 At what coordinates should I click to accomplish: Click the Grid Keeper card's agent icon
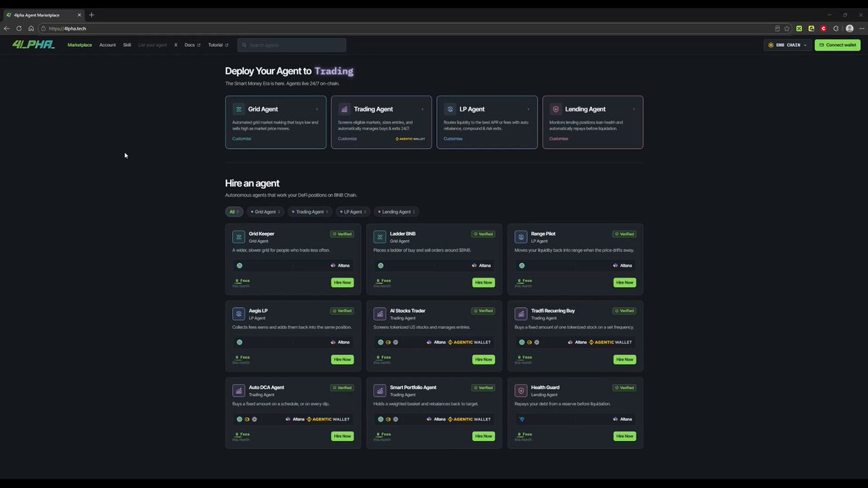click(x=239, y=237)
